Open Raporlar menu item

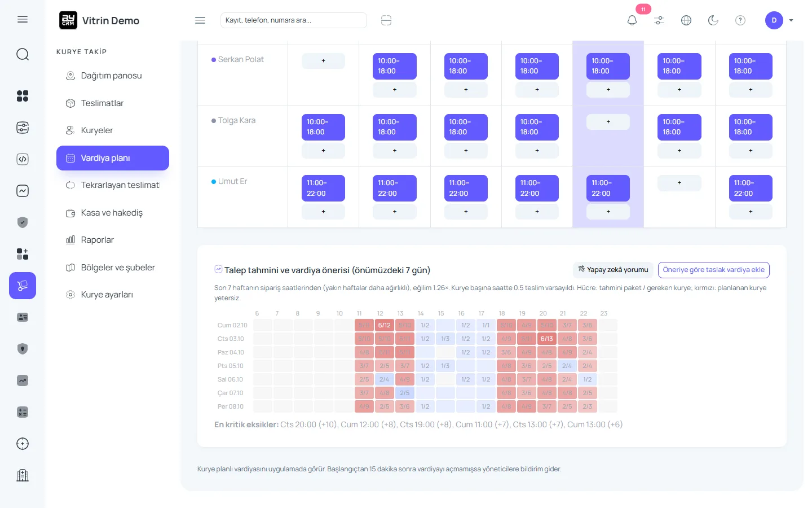[x=113, y=240]
